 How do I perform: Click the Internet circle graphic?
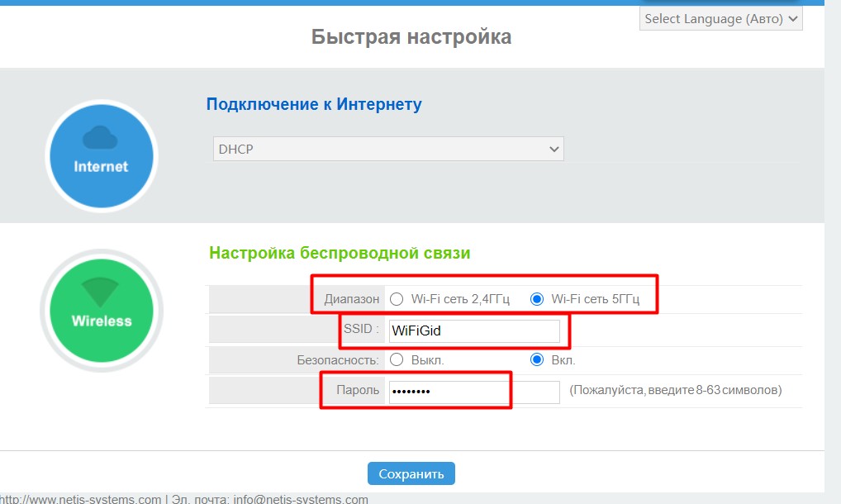[101, 157]
